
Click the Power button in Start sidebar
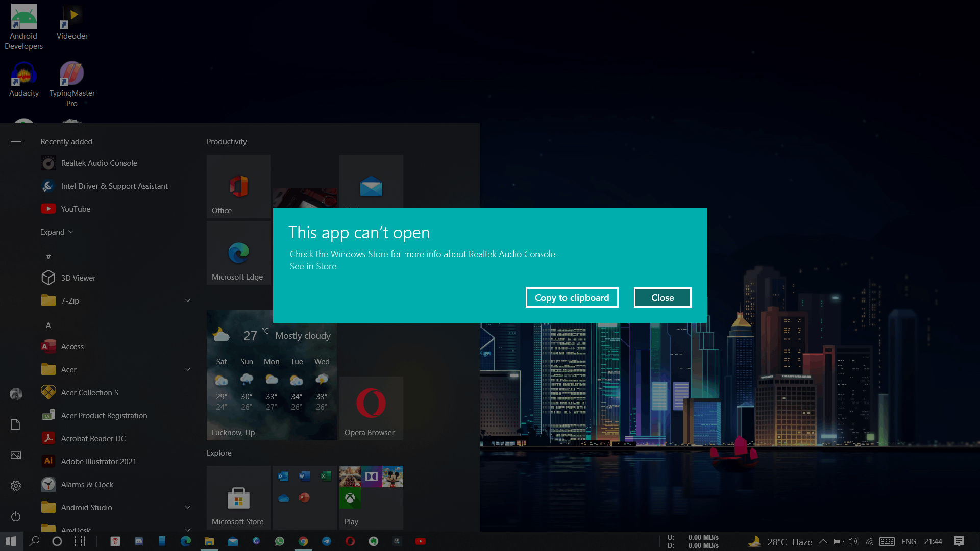tap(16, 516)
